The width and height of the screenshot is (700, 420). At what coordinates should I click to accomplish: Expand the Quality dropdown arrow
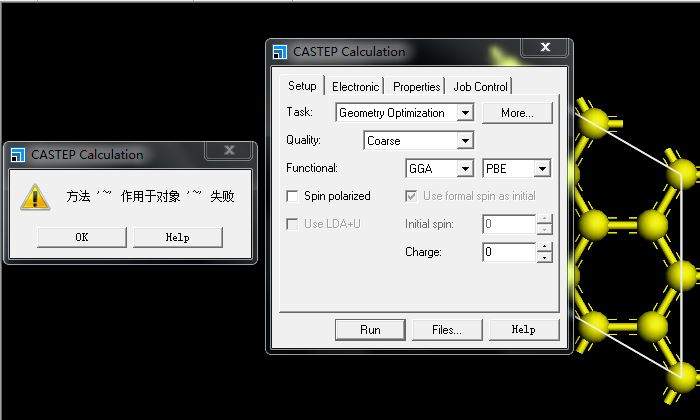tap(465, 141)
